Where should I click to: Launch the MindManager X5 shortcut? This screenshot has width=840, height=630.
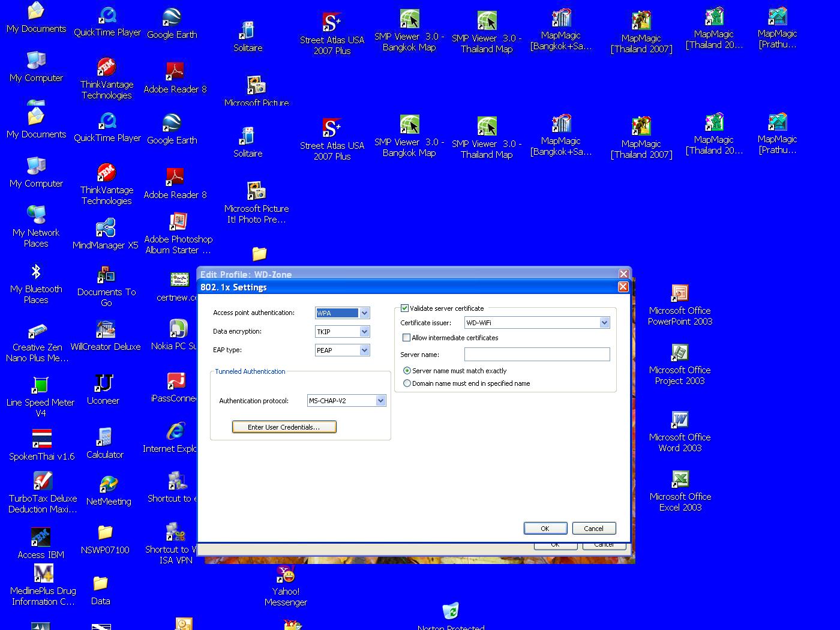pos(106,228)
